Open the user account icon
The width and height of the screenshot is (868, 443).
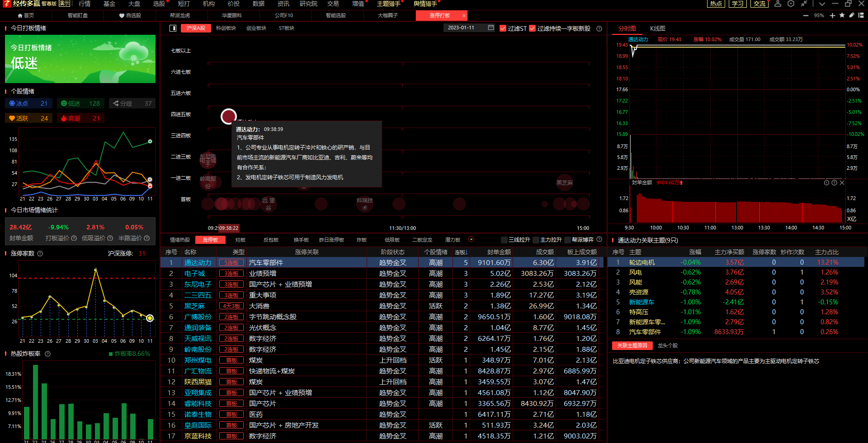click(778, 4)
